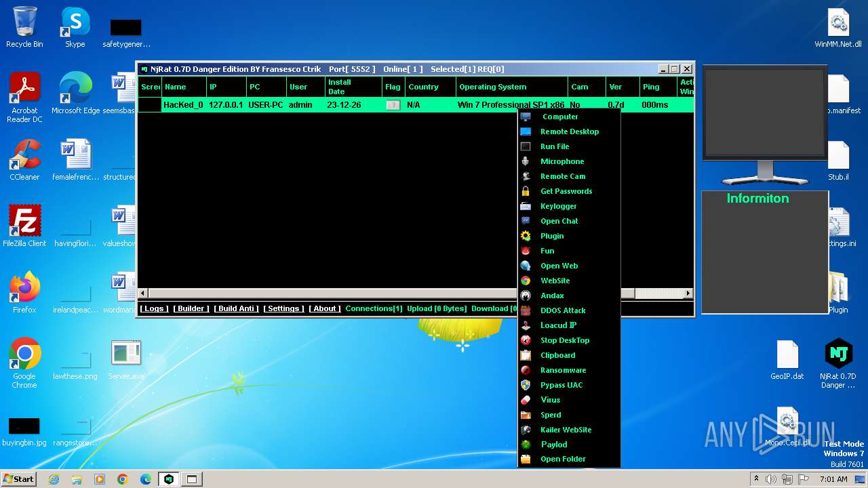Select the Firefox desktop shortcut

tap(24, 292)
